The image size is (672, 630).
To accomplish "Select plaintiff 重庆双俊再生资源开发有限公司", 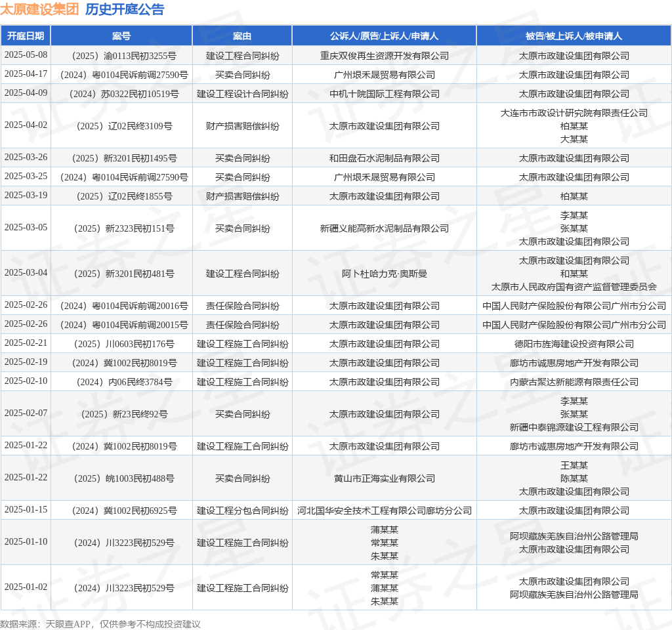I will point(385,56).
